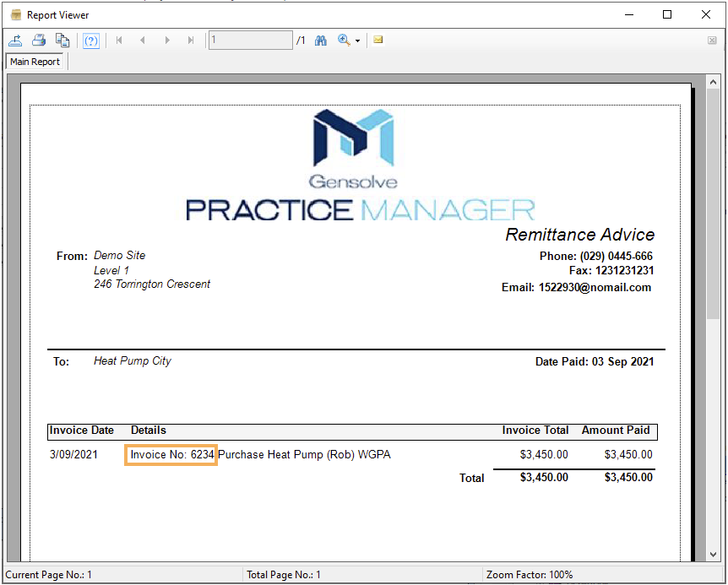
Task: Click the Invoice Total column header
Action: (x=535, y=430)
